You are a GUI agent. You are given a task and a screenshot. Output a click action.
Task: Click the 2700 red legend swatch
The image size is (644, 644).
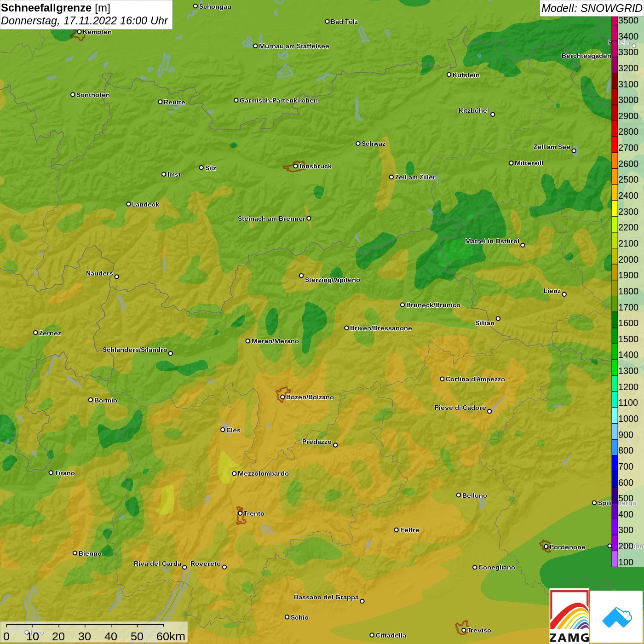[615, 144]
